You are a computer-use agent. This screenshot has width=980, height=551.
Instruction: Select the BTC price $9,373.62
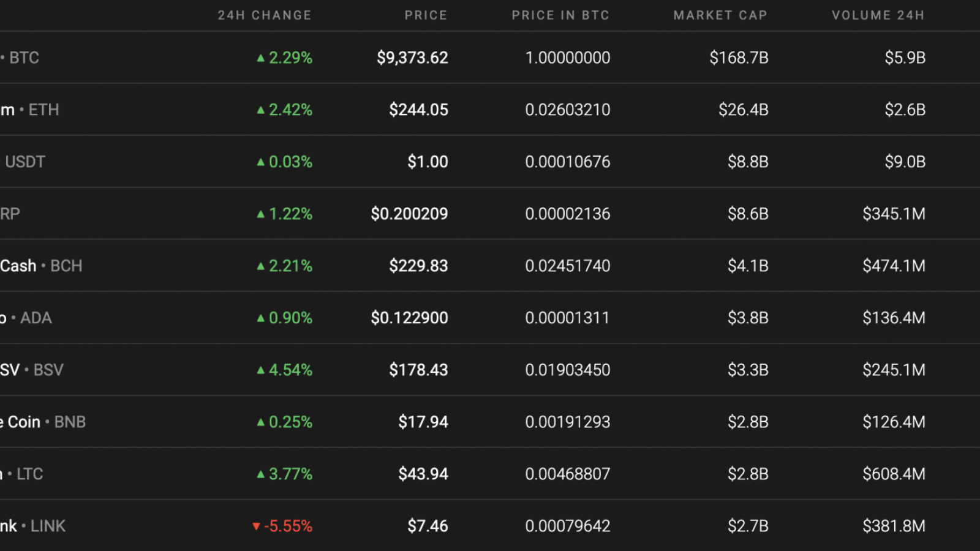click(x=412, y=58)
